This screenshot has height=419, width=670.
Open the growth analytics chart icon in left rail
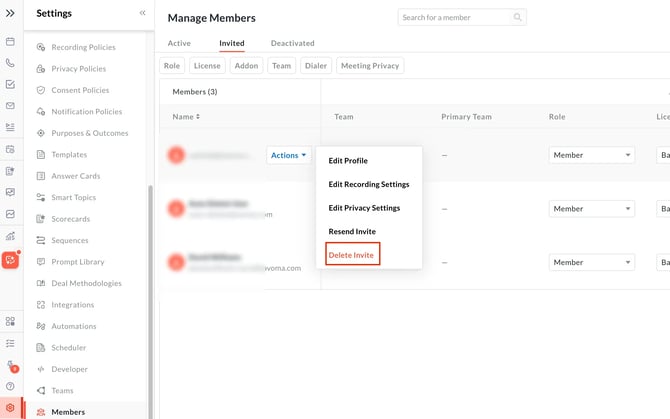point(10,236)
